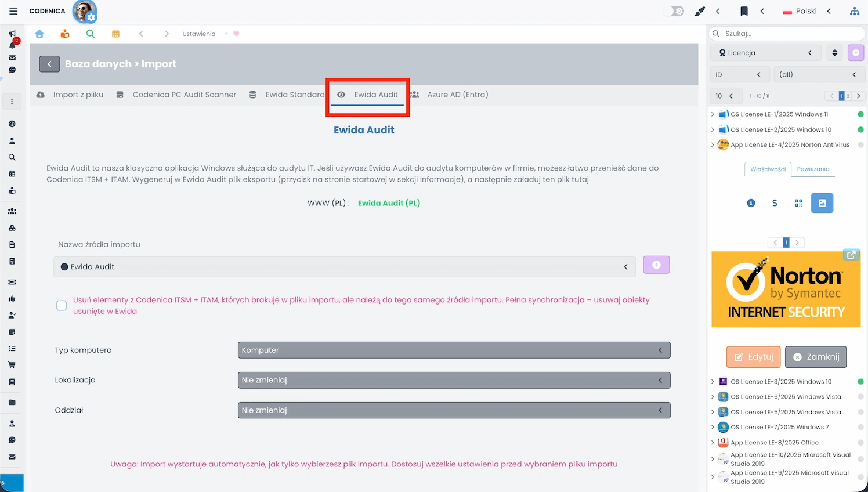Select the megaphone icon at the sidebar top
868x492 pixels.
tap(12, 32)
